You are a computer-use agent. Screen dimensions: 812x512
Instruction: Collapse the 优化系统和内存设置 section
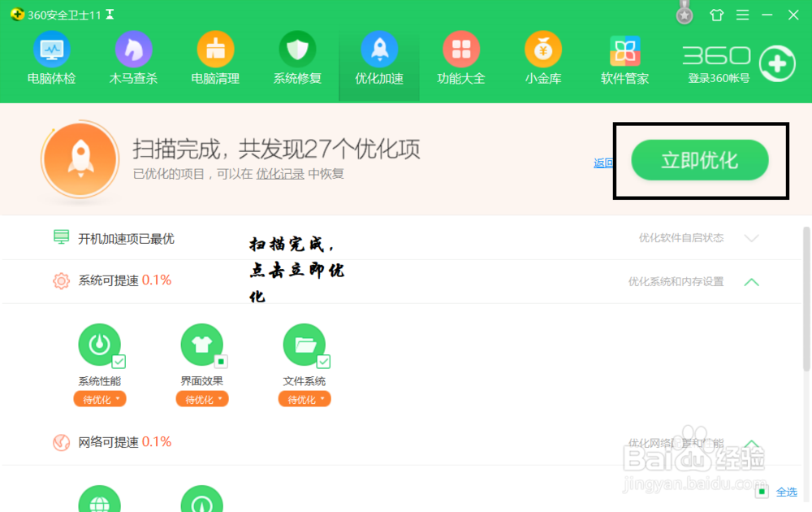(751, 282)
